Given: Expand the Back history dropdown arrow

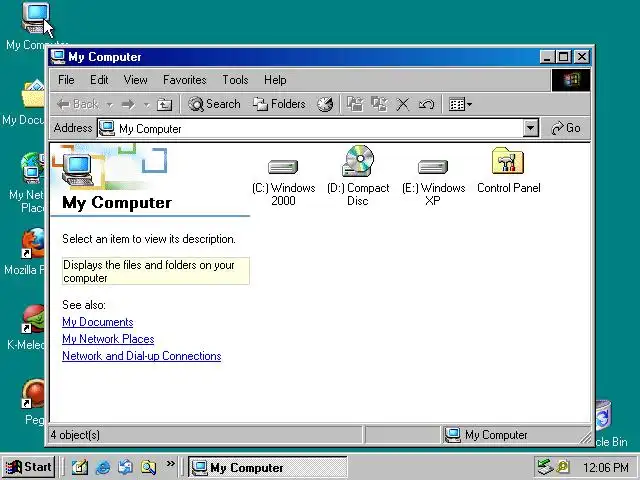Looking at the screenshot, I should point(109,105).
